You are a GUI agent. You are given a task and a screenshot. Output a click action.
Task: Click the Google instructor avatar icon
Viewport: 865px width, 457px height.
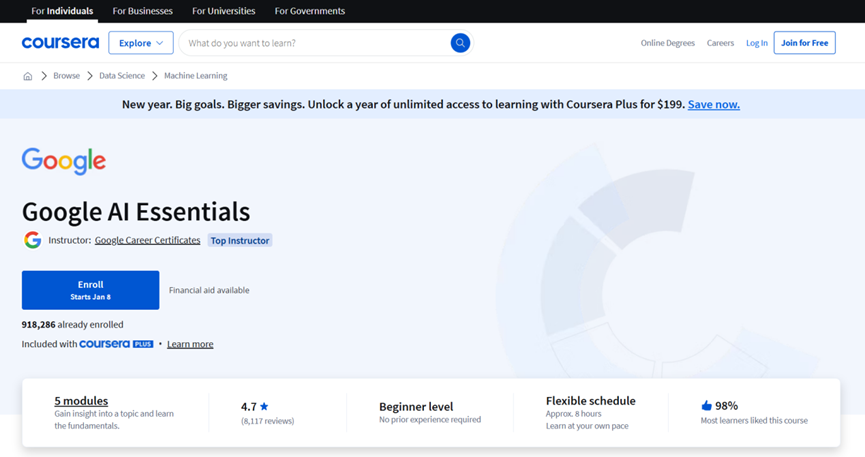(x=33, y=240)
